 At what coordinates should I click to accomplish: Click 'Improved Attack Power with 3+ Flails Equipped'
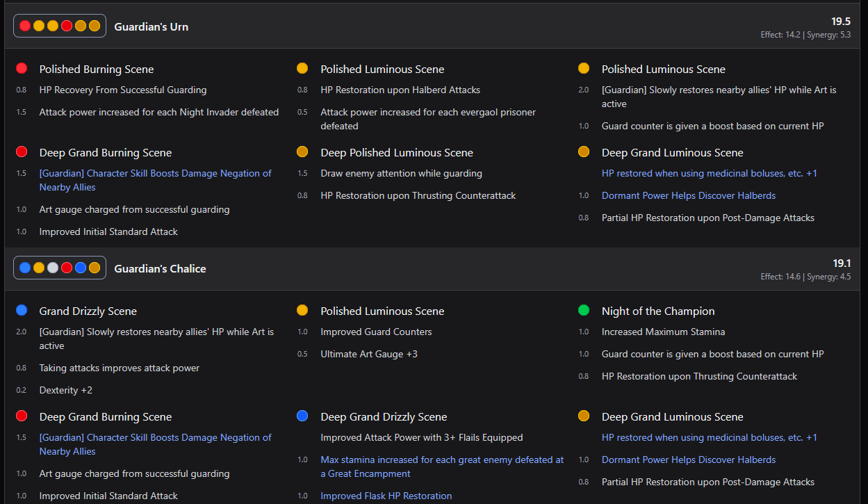tap(422, 437)
